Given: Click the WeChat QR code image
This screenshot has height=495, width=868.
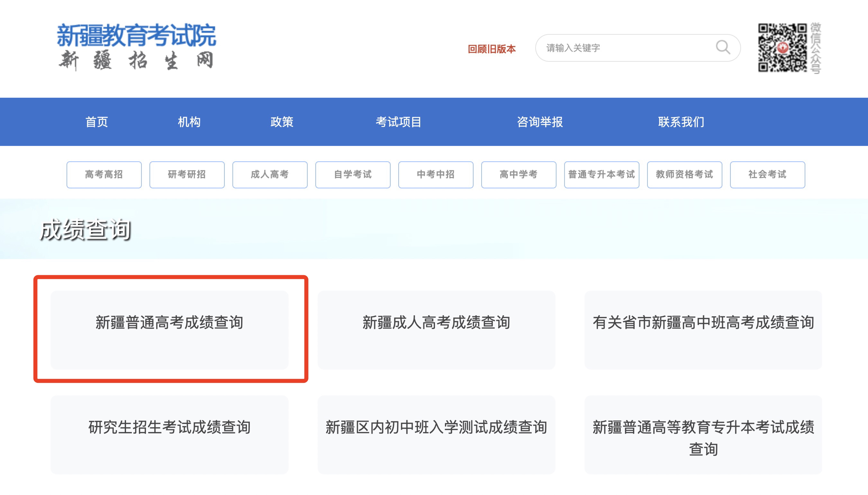Looking at the screenshot, I should (x=782, y=47).
